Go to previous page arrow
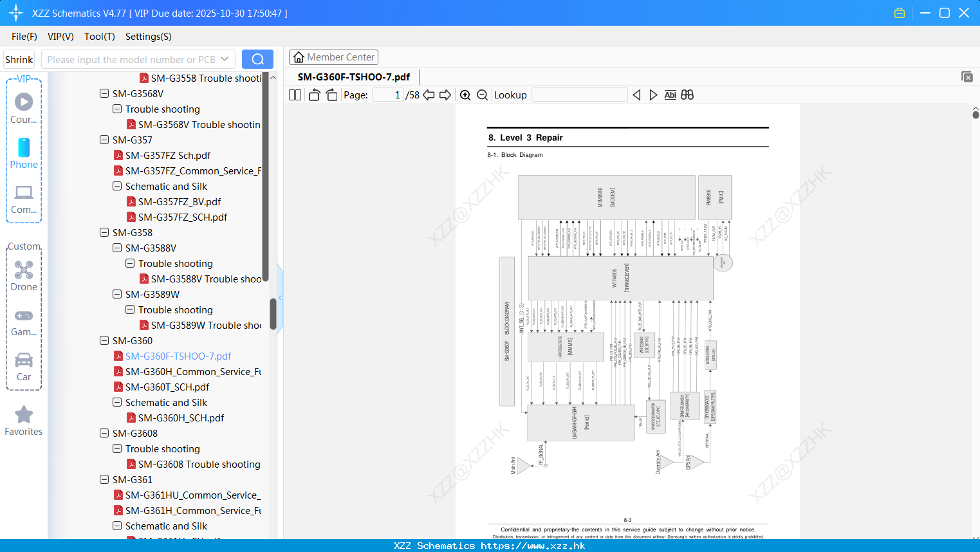This screenshot has width=980, height=552. pyautogui.click(x=429, y=95)
